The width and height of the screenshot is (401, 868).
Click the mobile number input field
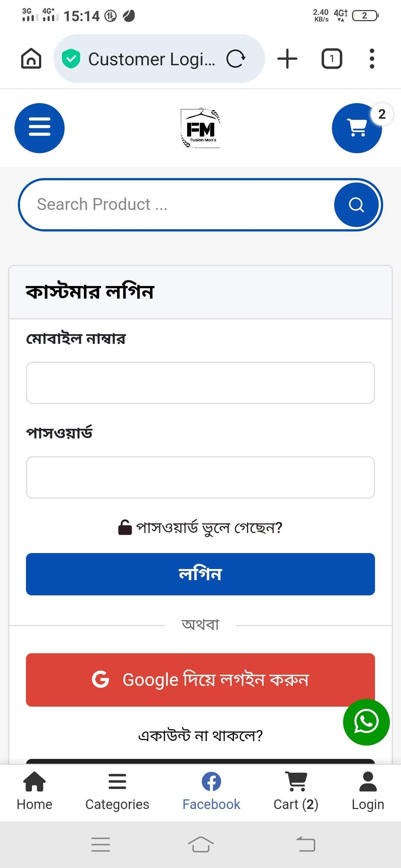[x=200, y=383]
